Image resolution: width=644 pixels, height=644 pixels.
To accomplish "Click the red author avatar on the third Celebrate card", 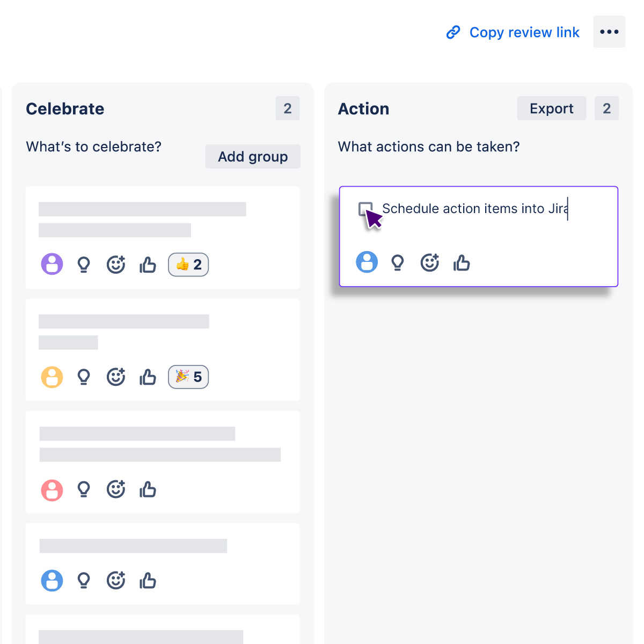I will coord(52,489).
